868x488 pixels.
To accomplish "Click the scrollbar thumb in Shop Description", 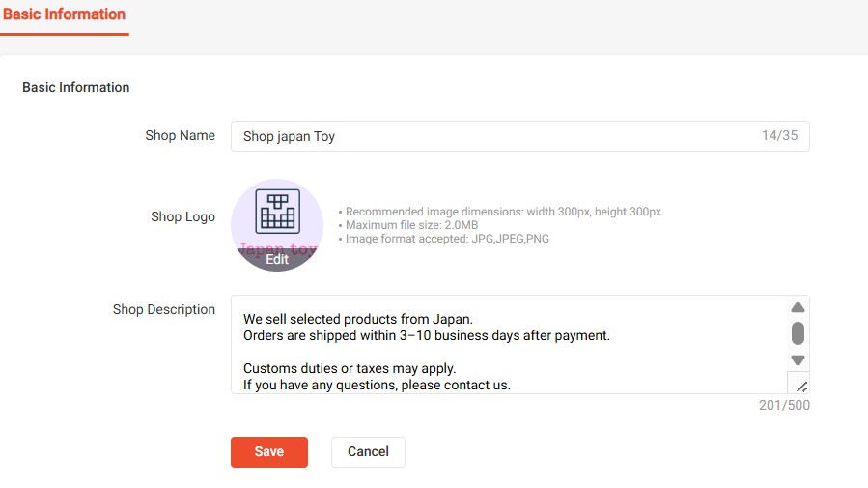I will click(798, 334).
